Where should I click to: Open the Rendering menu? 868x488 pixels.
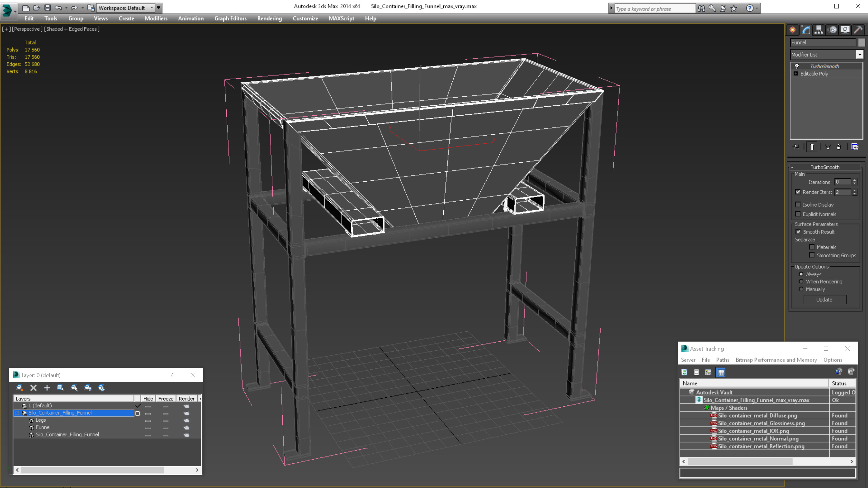pyautogui.click(x=269, y=18)
